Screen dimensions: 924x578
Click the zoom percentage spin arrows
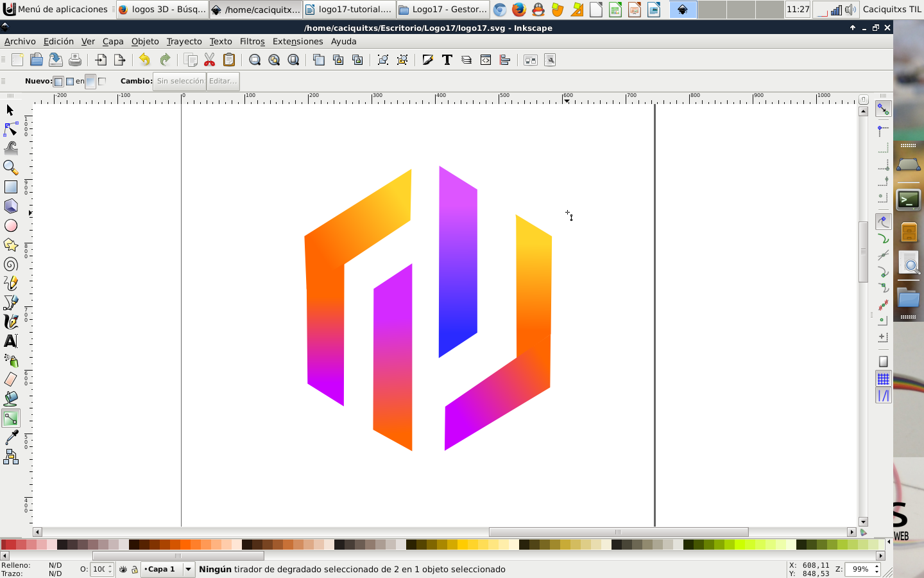[x=877, y=569]
